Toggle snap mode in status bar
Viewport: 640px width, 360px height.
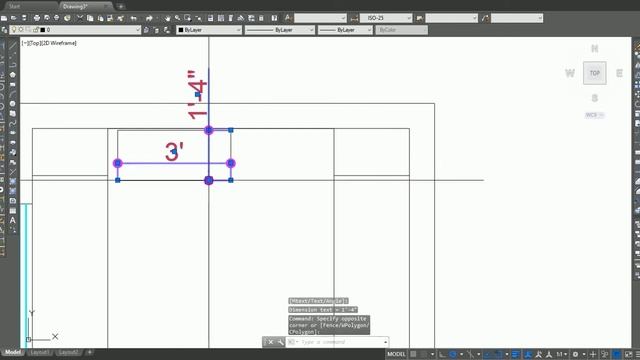coord(424,354)
